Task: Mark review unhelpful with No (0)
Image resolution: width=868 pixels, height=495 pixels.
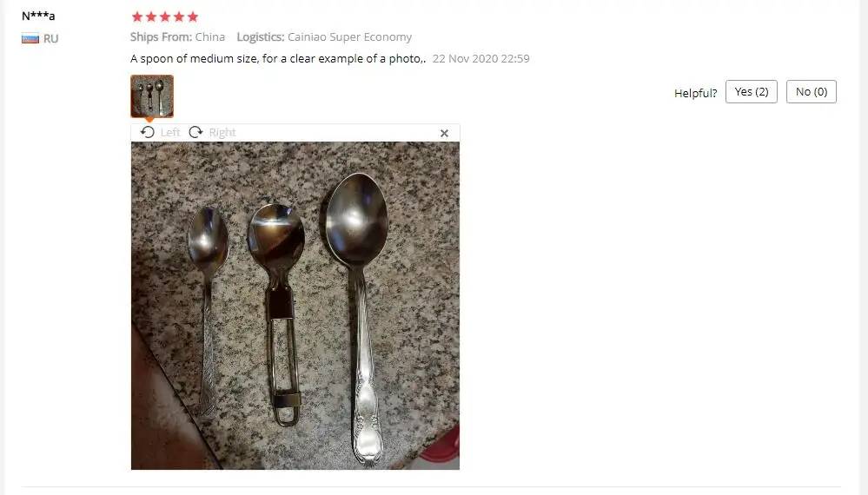Action: coord(811,92)
